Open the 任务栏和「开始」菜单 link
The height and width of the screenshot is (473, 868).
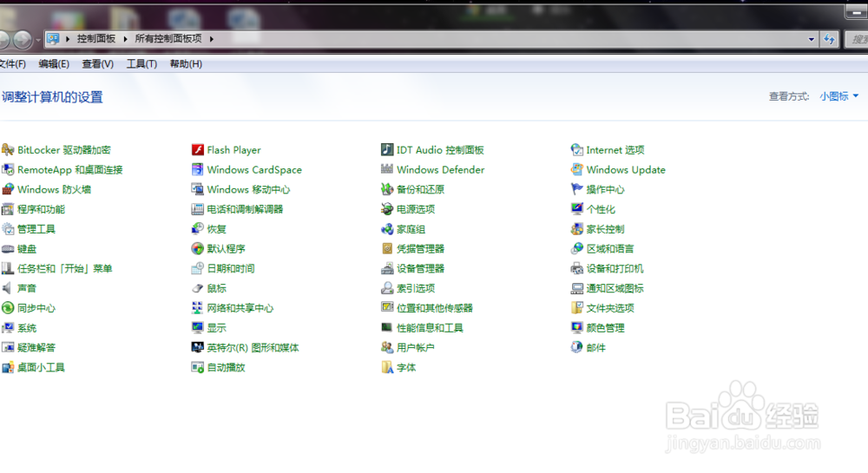point(65,268)
